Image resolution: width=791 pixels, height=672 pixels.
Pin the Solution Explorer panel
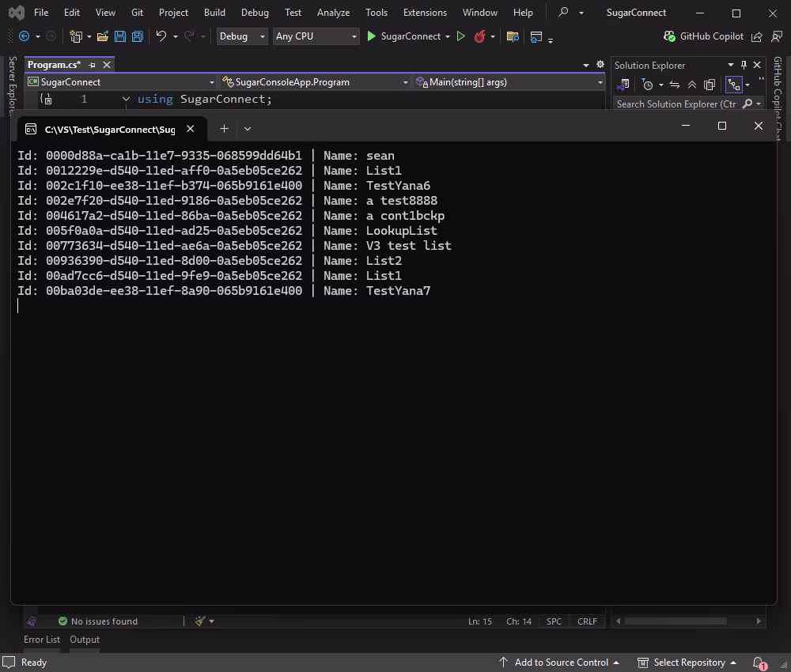[744, 65]
